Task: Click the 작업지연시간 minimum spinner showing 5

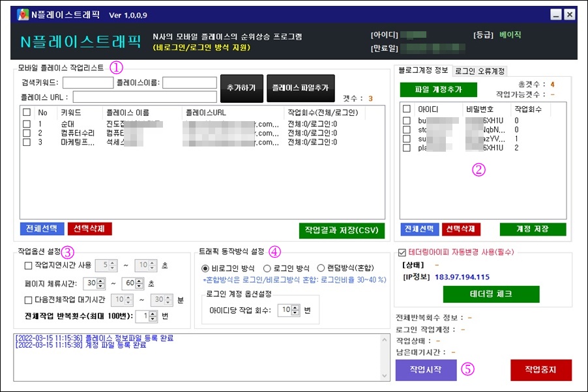Action: click(106, 265)
